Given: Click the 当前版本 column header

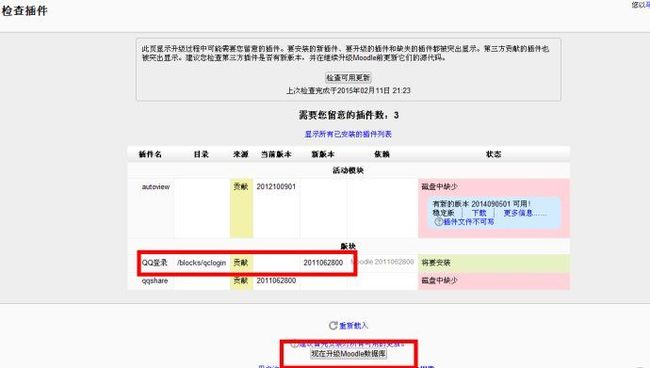Looking at the screenshot, I should tap(276, 154).
